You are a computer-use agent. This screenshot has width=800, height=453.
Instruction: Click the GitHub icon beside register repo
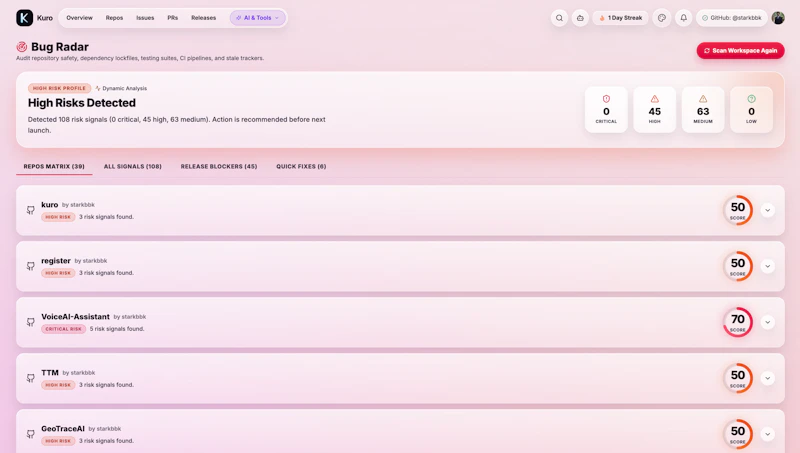(31, 266)
